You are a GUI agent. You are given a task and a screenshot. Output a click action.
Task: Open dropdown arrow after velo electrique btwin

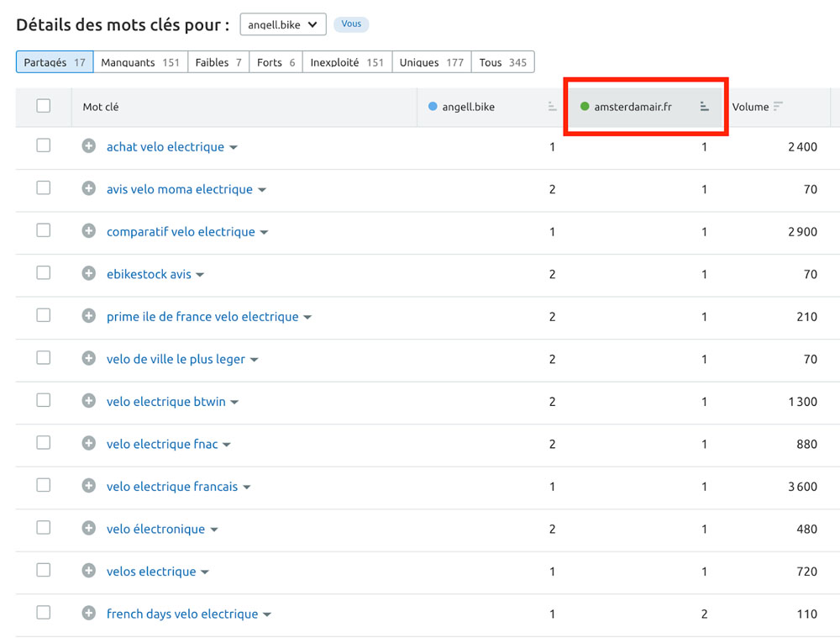(x=234, y=403)
